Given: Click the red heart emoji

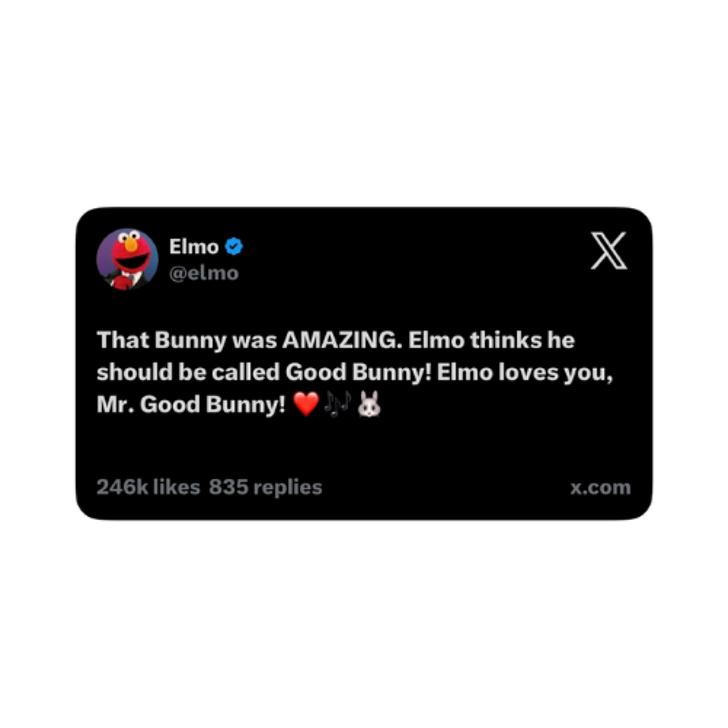Looking at the screenshot, I should 306,404.
